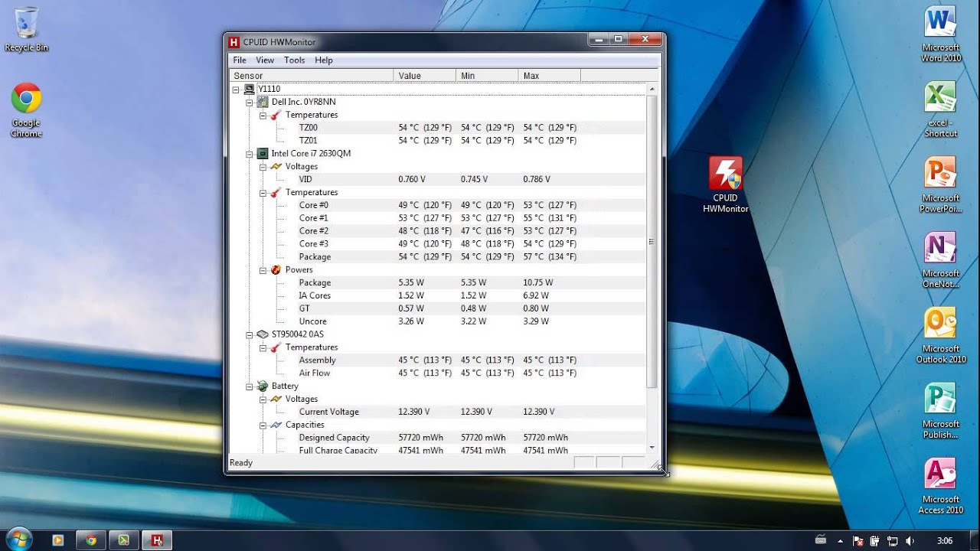Image resolution: width=980 pixels, height=551 pixels.
Task: Click the Windows Start button
Action: pos(18,540)
